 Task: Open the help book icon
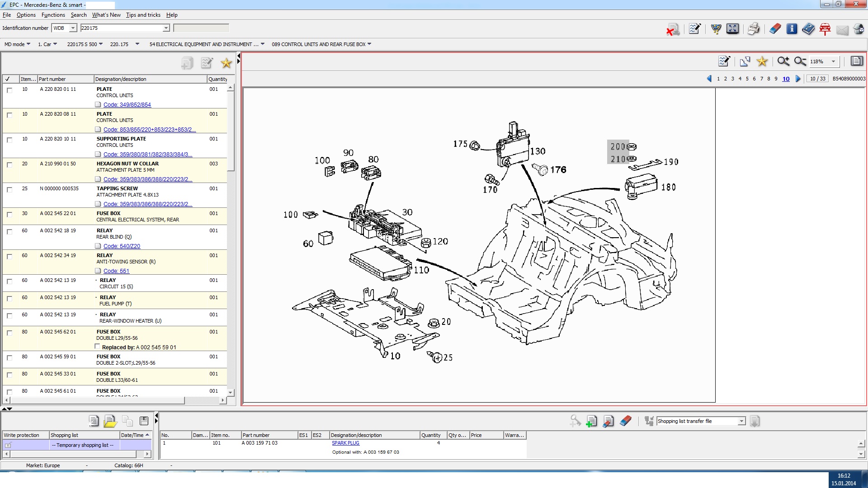808,29
